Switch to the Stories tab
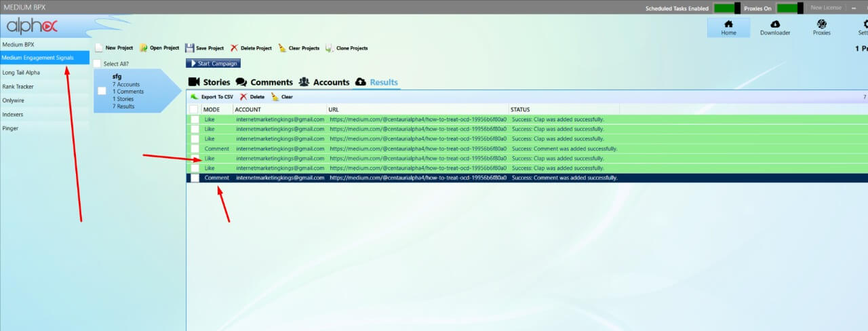Viewport: 868px width, 331px height. coord(209,82)
